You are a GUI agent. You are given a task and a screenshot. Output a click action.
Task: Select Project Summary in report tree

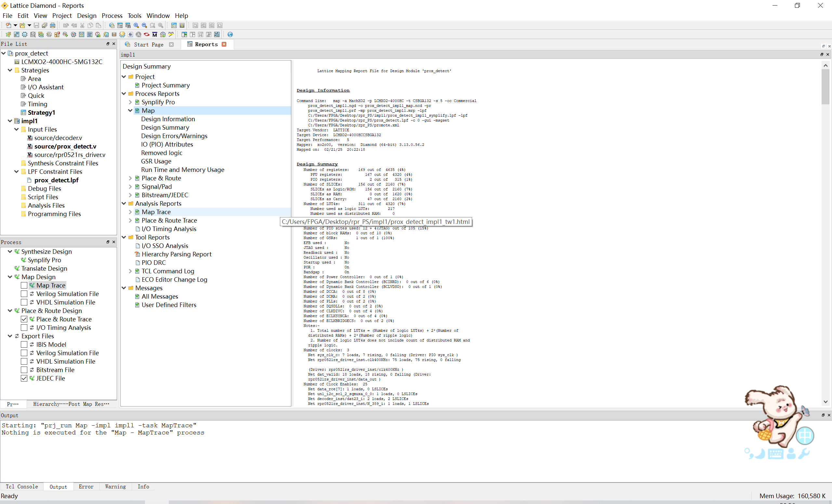tap(165, 85)
